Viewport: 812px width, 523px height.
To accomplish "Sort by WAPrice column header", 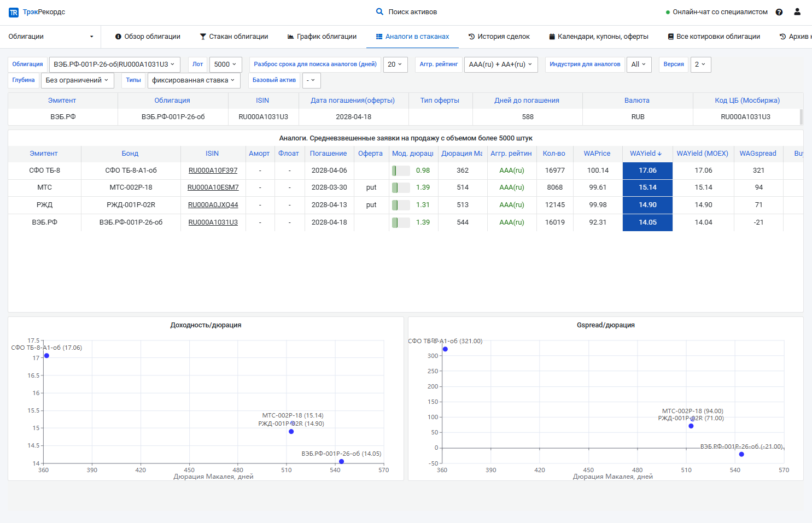I will tap(597, 154).
